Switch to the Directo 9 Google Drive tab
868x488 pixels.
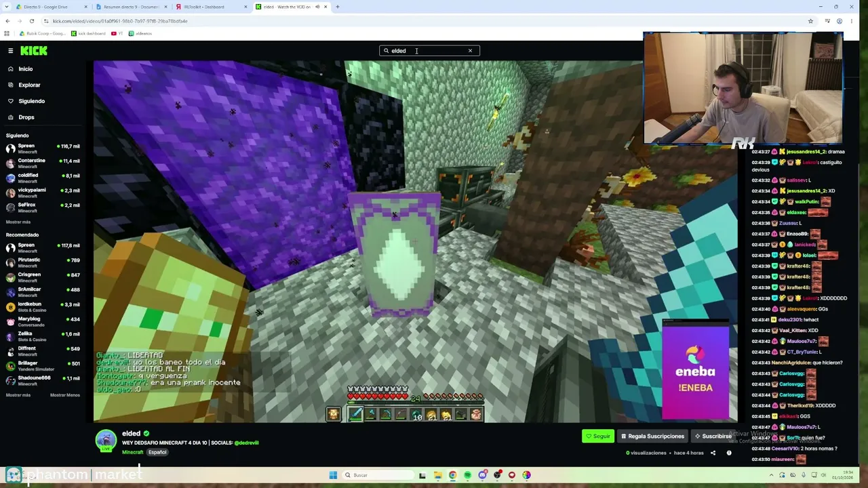click(x=51, y=7)
